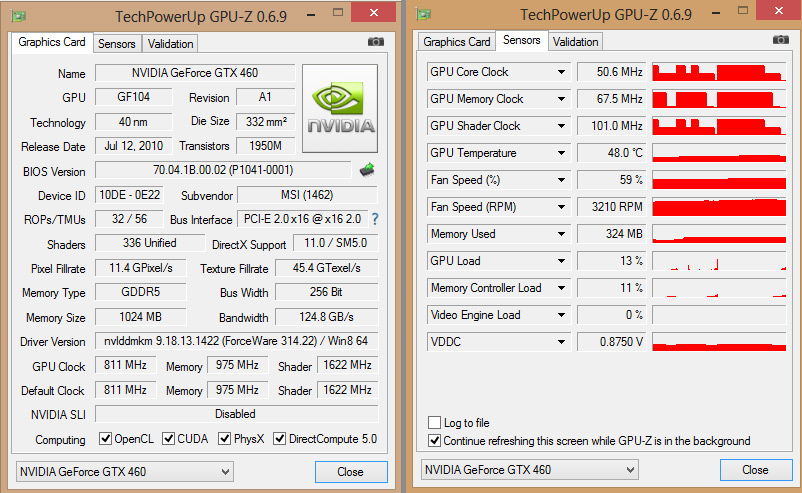Image resolution: width=802 pixels, height=493 pixels.
Task: Click the BIOS save chip icon
Action: tap(367, 169)
